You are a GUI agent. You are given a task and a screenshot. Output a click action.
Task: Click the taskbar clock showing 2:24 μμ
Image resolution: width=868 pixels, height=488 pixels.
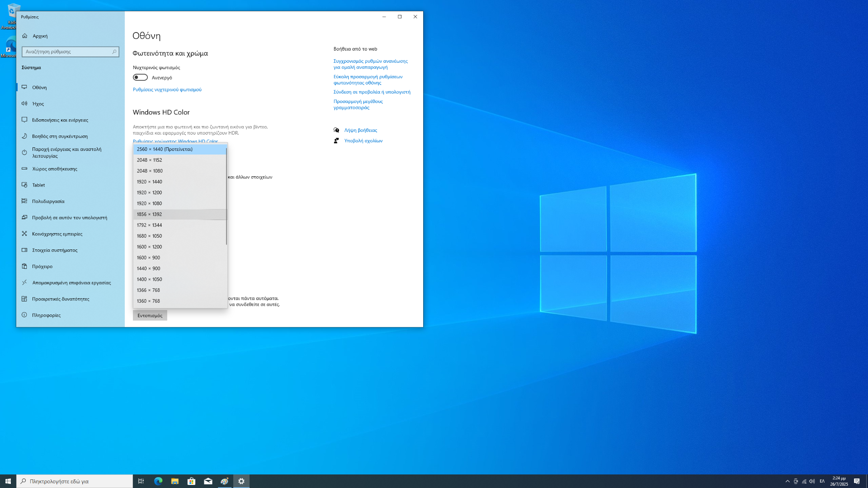(839, 481)
